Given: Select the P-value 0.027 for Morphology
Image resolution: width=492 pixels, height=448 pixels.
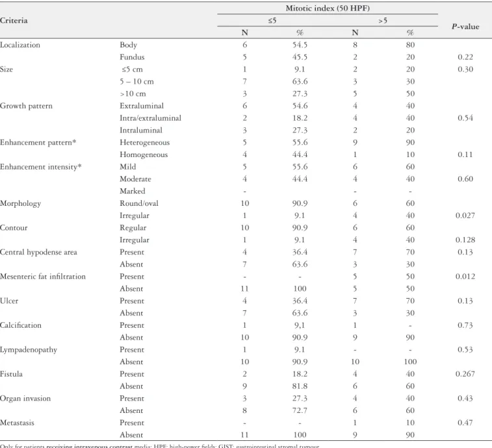Looking at the screenshot, I should tap(465, 216).
